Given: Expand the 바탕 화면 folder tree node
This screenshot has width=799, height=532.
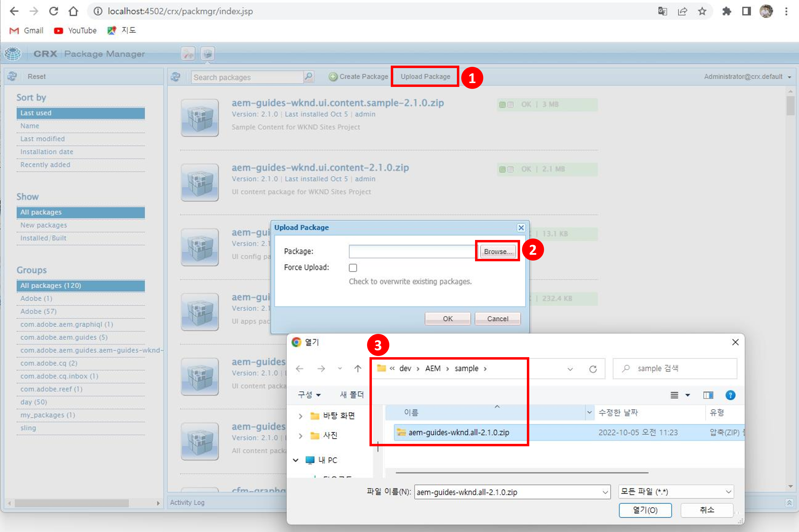Looking at the screenshot, I should [300, 416].
